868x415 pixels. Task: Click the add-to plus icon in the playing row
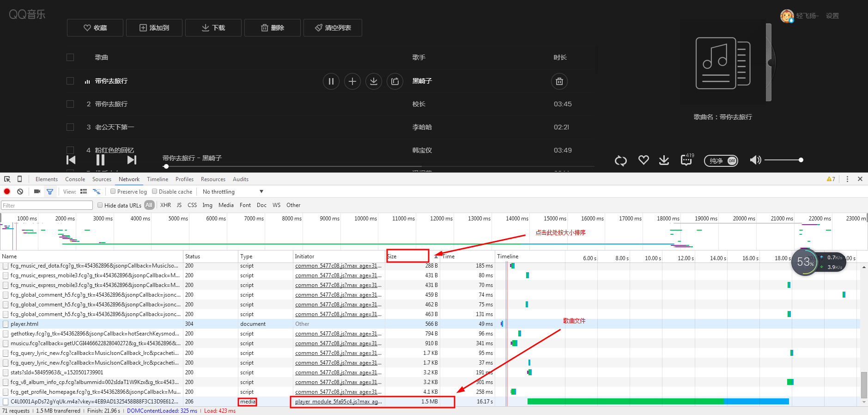(x=352, y=81)
